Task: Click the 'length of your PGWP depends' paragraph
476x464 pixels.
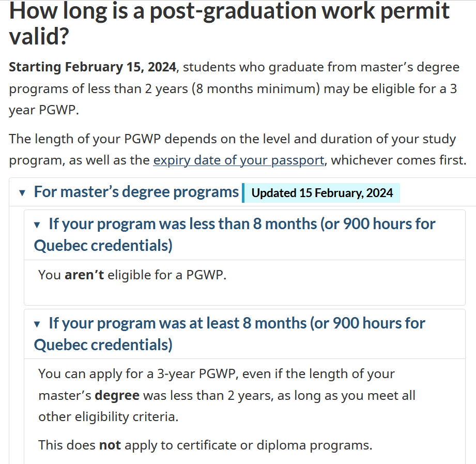Action: coord(237,149)
